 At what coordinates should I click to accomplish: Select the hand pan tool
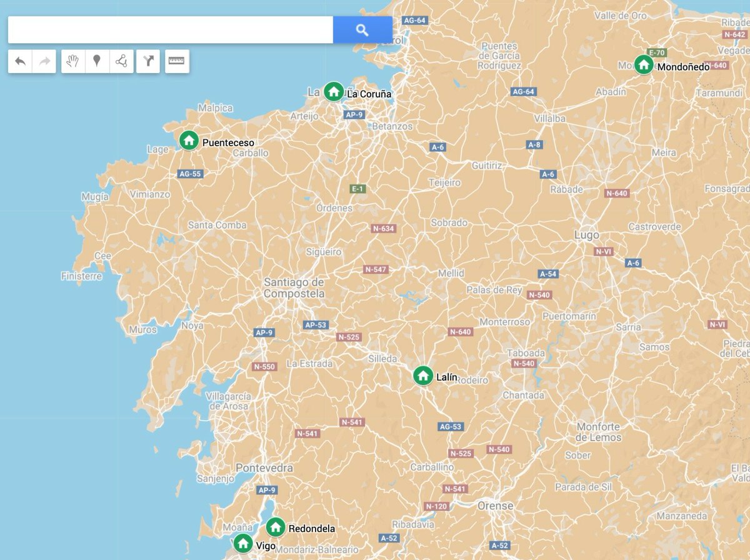tap(73, 61)
